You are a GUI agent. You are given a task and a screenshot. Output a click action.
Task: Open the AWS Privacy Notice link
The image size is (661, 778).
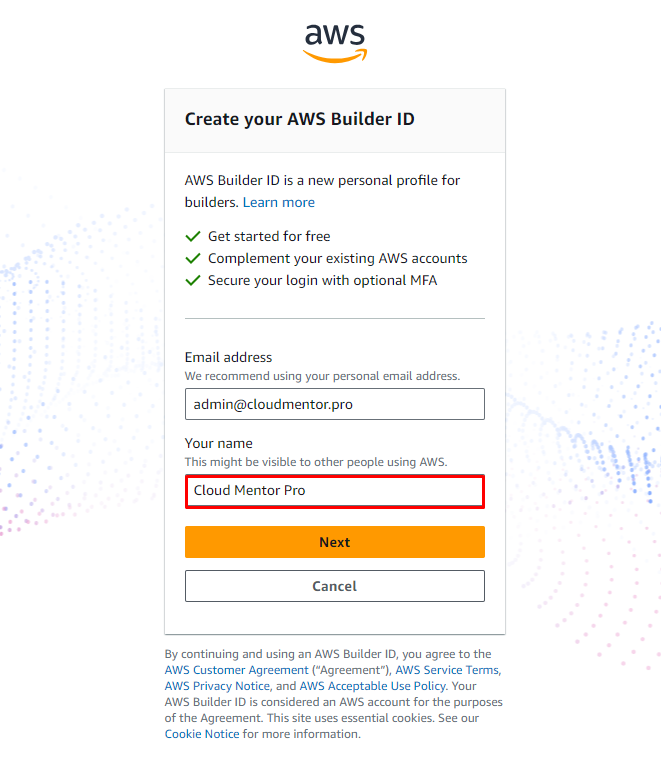point(217,686)
